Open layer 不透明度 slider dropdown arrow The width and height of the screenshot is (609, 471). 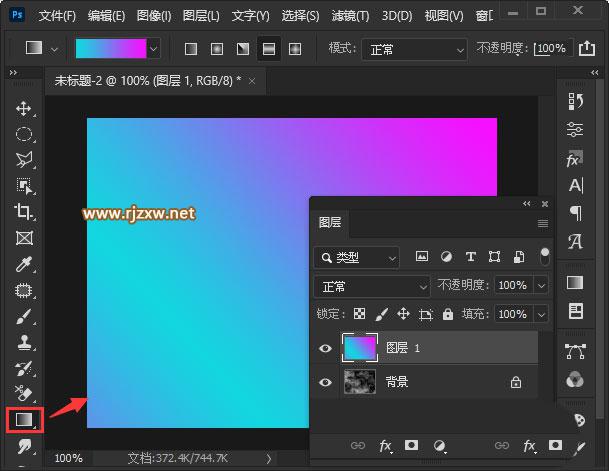[x=541, y=286]
